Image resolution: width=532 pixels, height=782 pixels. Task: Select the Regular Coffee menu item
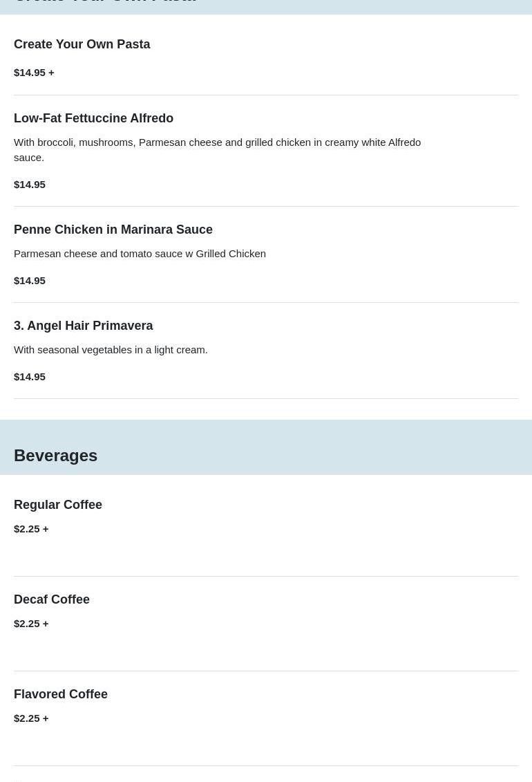pos(58,505)
